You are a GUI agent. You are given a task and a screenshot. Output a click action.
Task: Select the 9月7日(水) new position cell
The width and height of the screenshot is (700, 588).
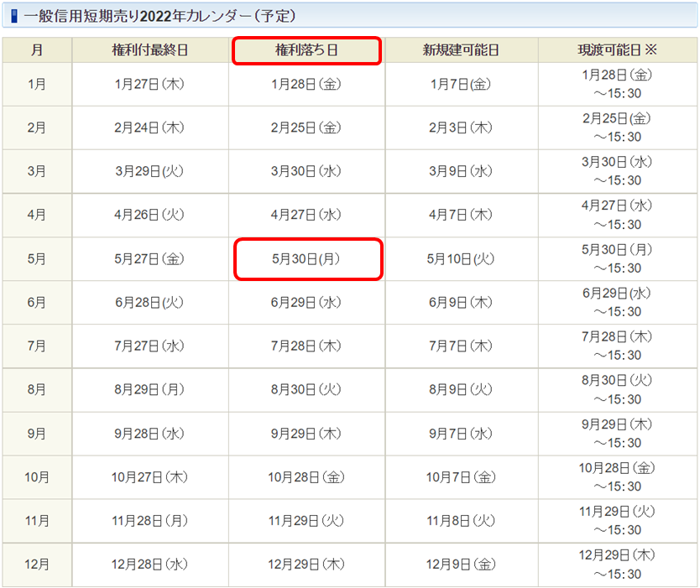pos(461,434)
